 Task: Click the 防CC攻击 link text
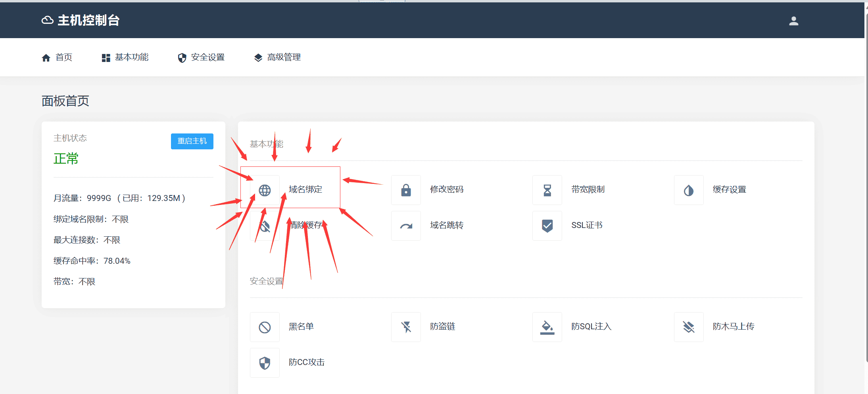tap(307, 362)
